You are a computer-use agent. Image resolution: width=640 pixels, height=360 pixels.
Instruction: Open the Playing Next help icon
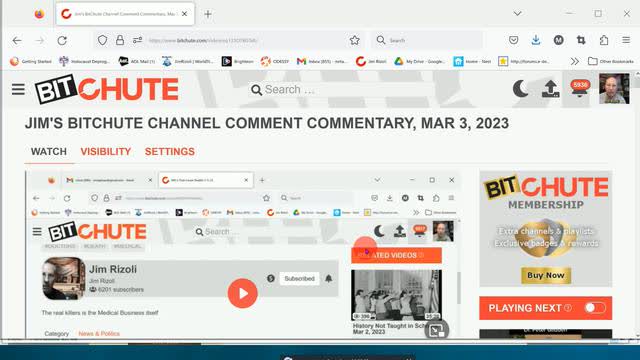(568, 308)
